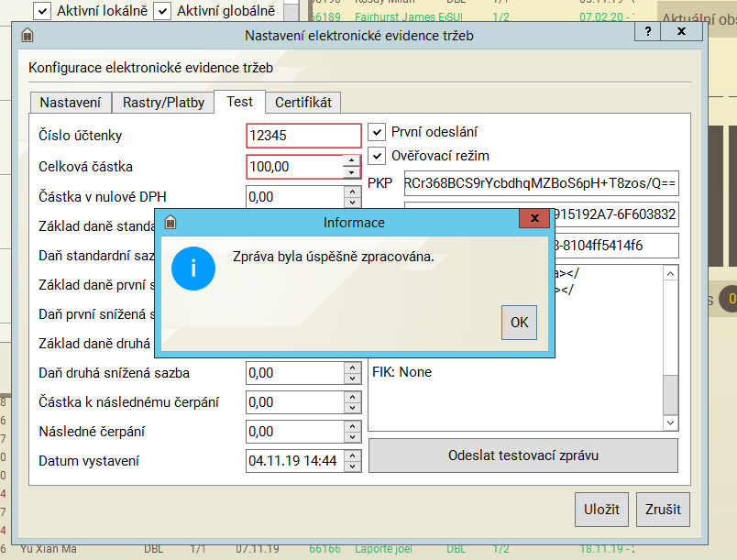
Task: Click the help question mark button
Action: tap(647, 31)
